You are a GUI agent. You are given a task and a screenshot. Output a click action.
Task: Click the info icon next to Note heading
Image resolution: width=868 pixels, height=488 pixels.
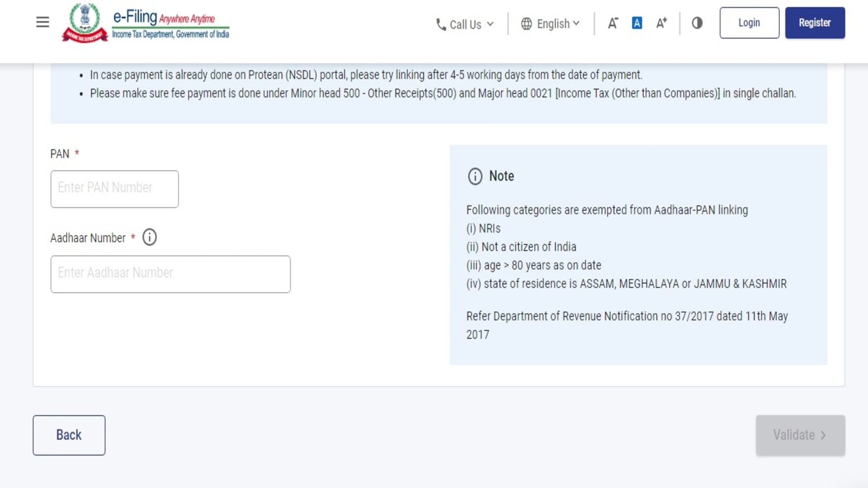point(475,177)
